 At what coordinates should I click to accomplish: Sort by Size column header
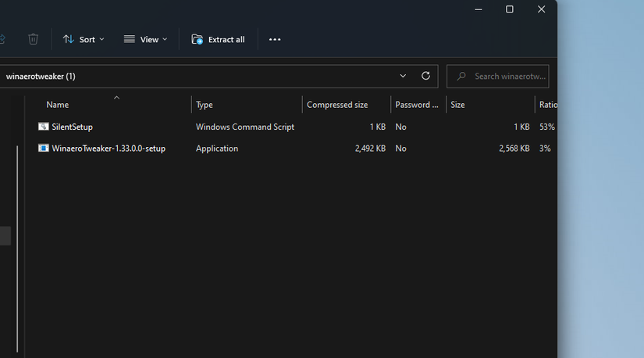457,105
